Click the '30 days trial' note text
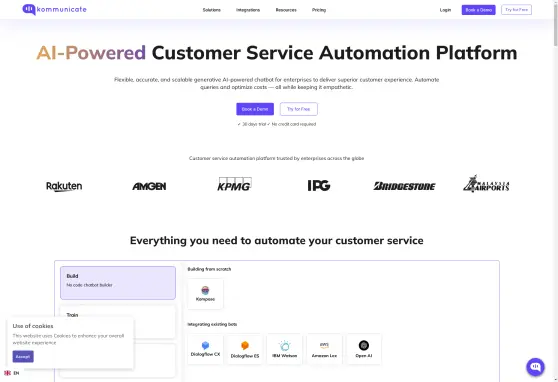This screenshot has width=558, height=382. click(254, 124)
